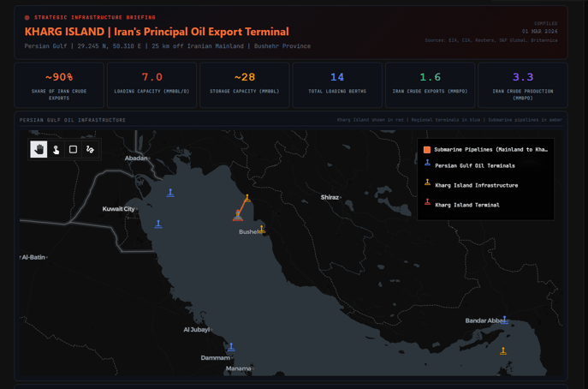
Task: Toggle Kharg Island Terminal legend layer
Action: [x=466, y=205]
